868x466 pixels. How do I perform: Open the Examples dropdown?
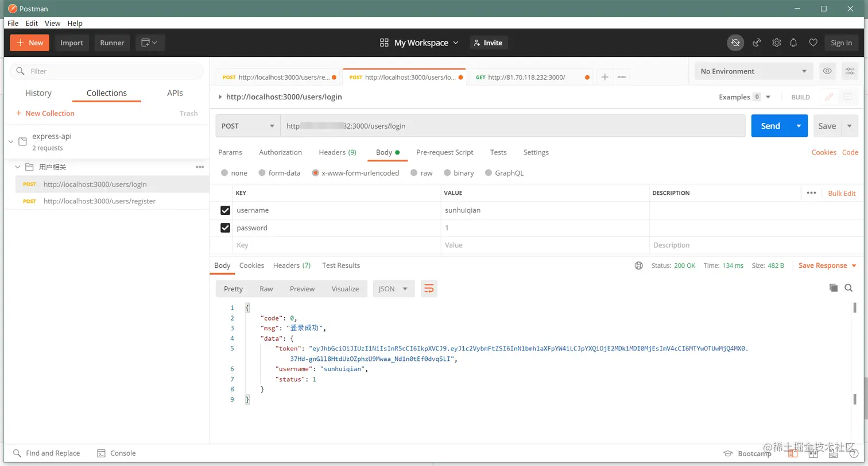tap(745, 97)
